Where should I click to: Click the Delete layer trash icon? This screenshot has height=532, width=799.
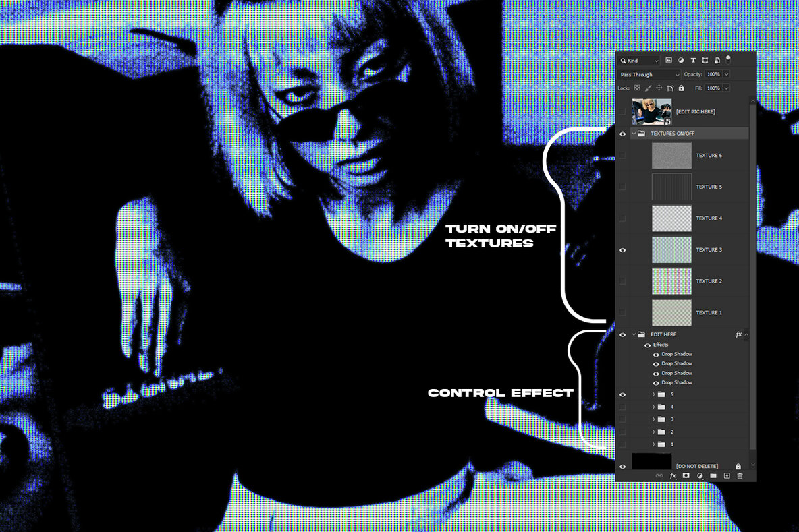740,475
